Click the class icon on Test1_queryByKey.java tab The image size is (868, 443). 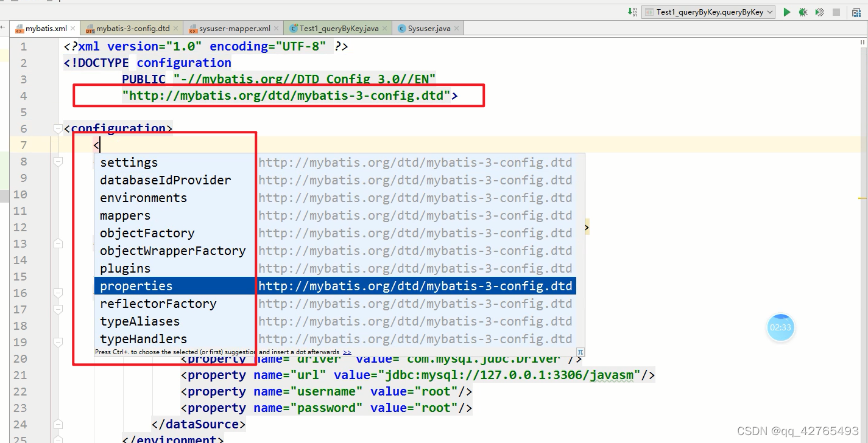[294, 29]
